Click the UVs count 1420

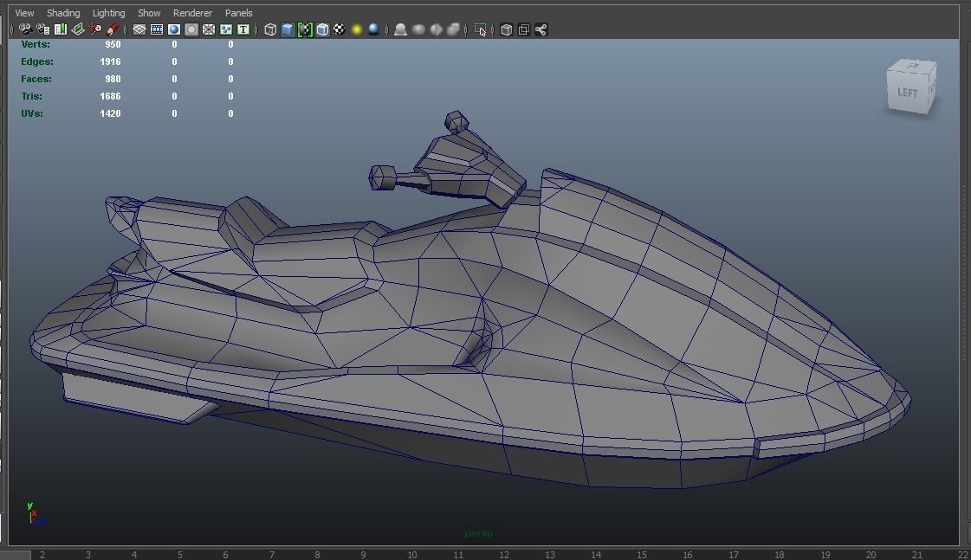[x=110, y=114]
